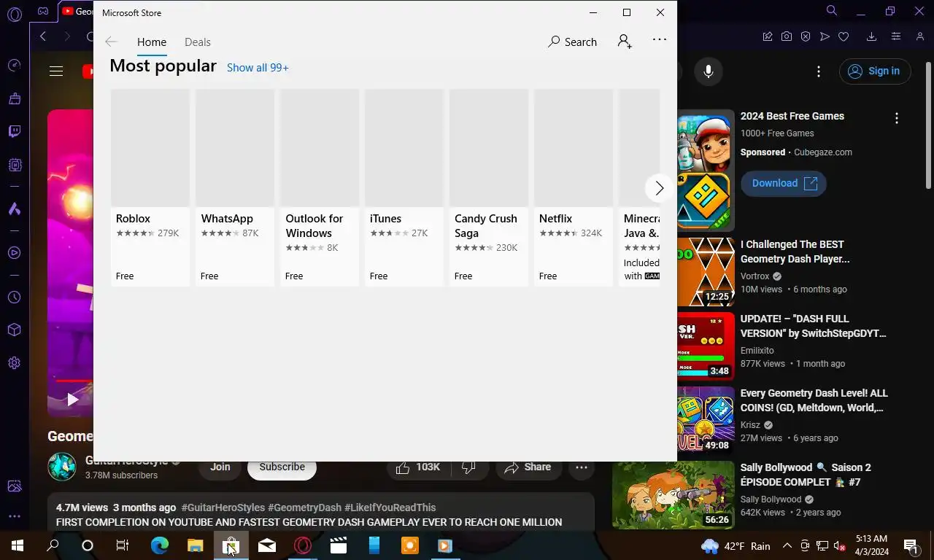Toggle Opera ad blocker shield icon
Viewport: 934px width, 560px height.
tap(806, 36)
